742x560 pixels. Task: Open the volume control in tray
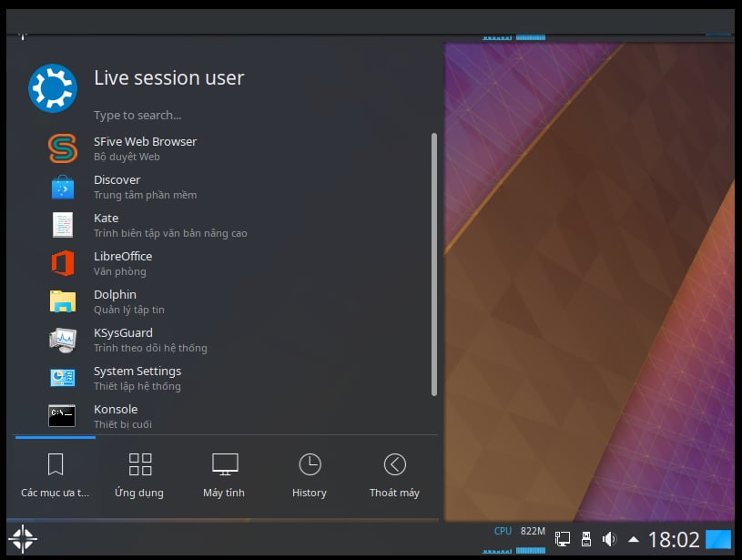click(609, 539)
